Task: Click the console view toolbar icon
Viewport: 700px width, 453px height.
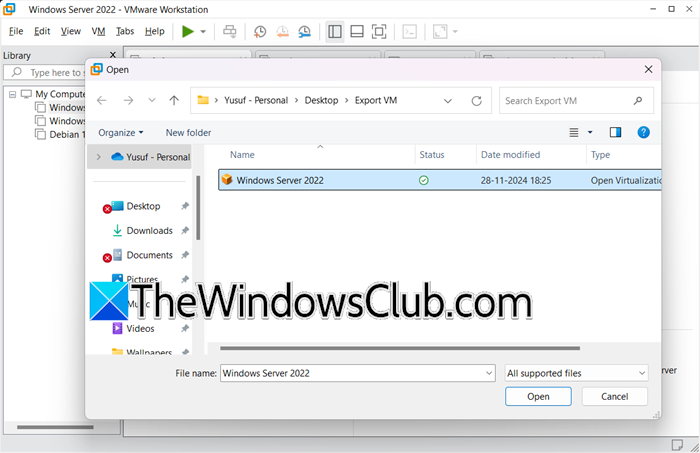Action: pyautogui.click(x=409, y=31)
